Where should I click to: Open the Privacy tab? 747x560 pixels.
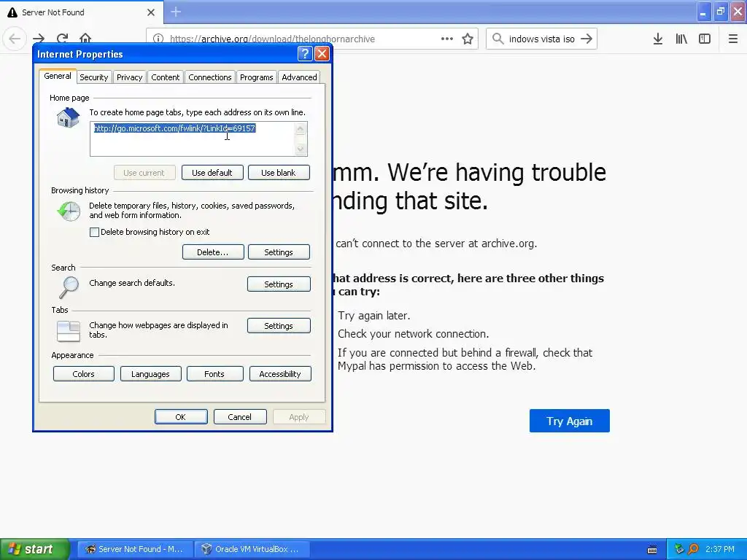(x=130, y=77)
